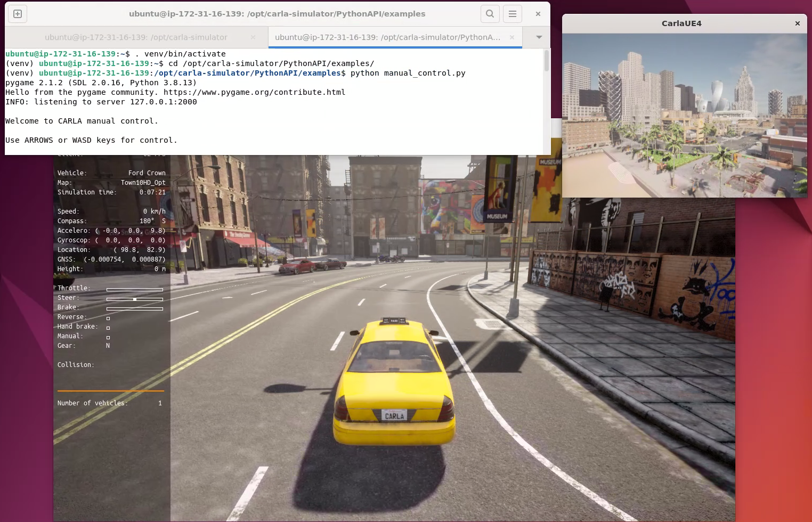The image size is (812, 522).
Task: Click the Gyroscop readout row
Action: 111,240
